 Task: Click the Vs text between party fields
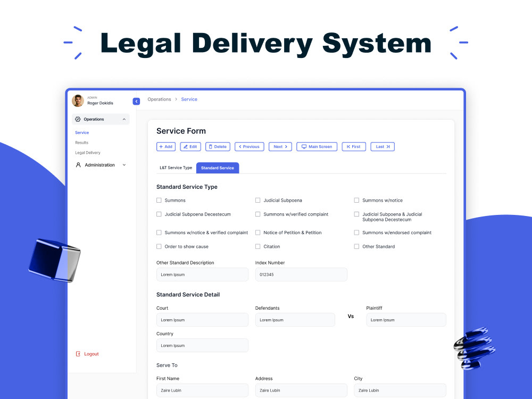click(351, 316)
